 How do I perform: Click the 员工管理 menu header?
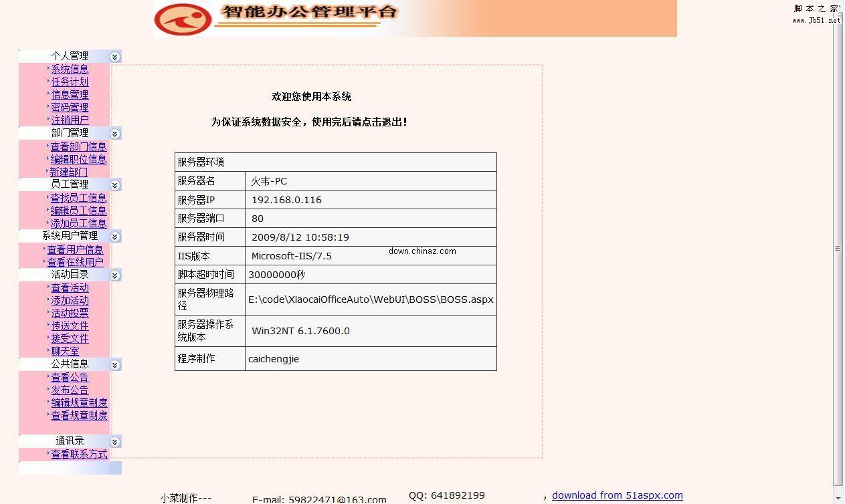coord(70,184)
